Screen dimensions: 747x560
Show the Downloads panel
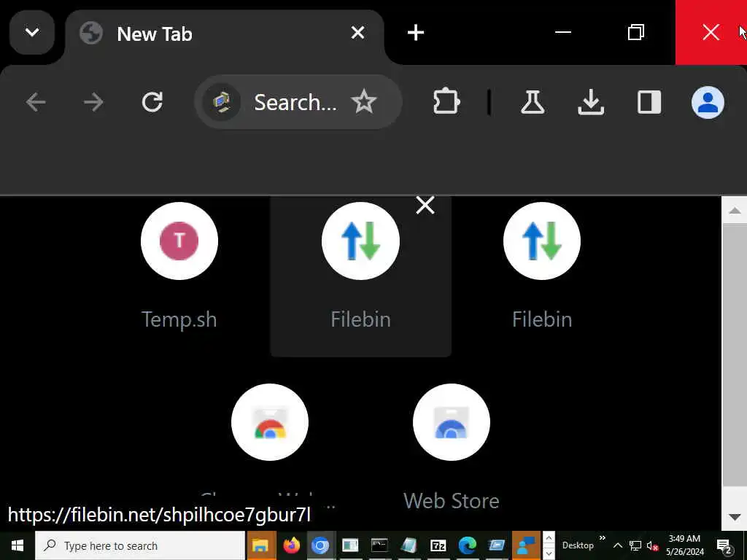click(591, 102)
